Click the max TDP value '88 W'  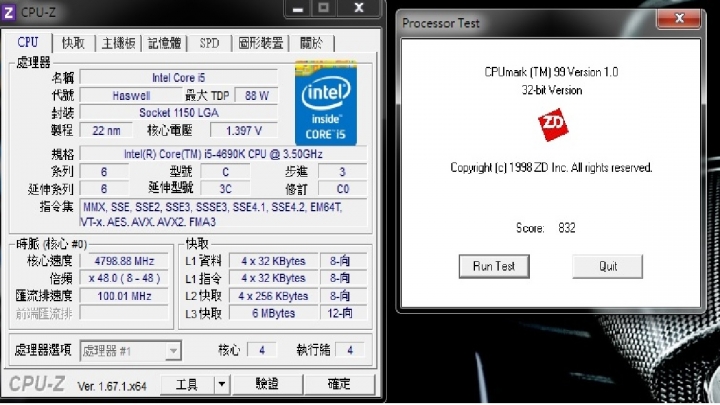tap(257, 96)
